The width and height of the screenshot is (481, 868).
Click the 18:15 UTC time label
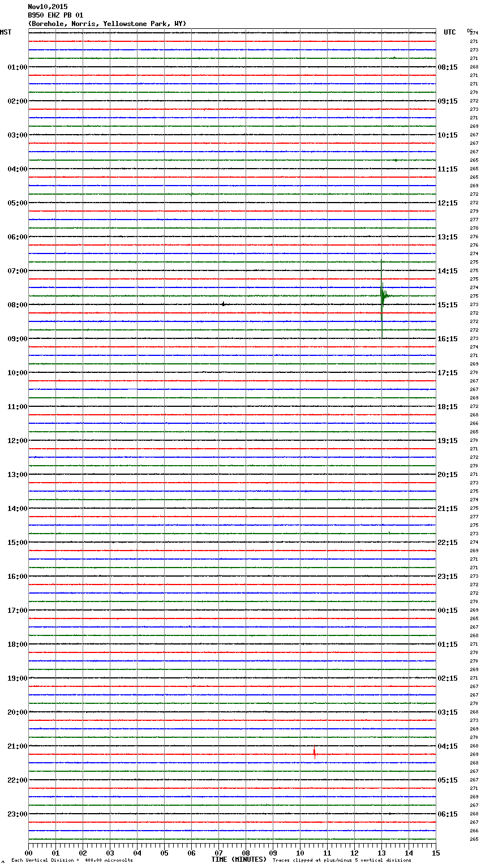pos(448,406)
